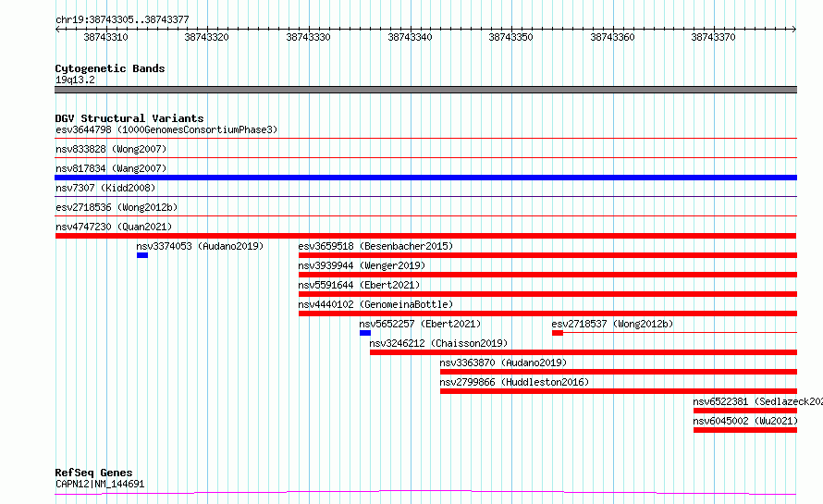The width and height of the screenshot is (823, 504).
Task: Click ruler position 38743360
Action: click(612, 37)
